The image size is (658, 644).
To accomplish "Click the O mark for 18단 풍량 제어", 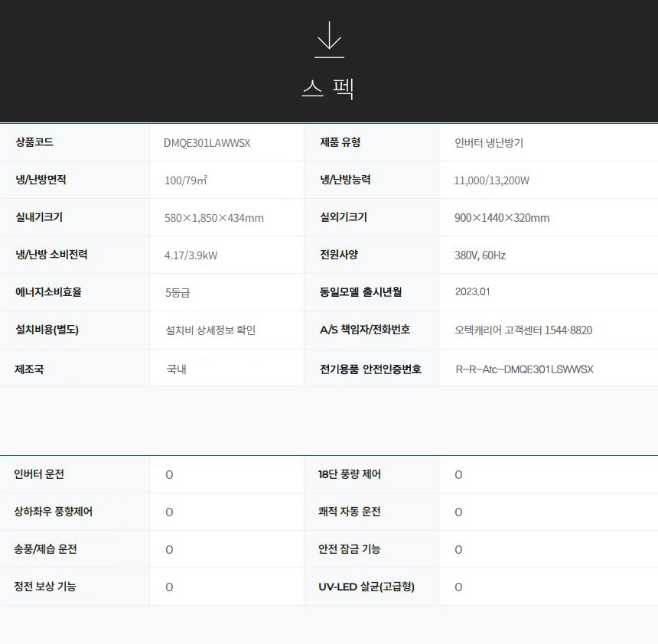I will 458,475.
